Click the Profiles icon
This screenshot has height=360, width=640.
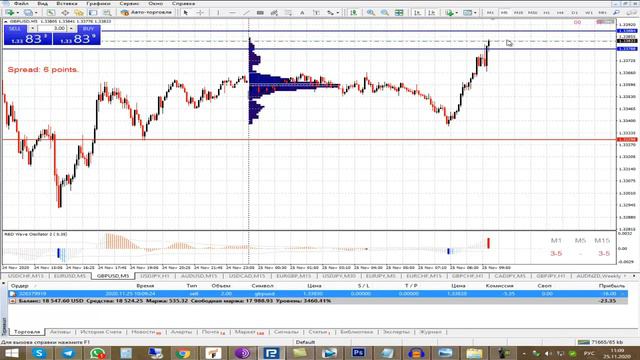[28, 13]
